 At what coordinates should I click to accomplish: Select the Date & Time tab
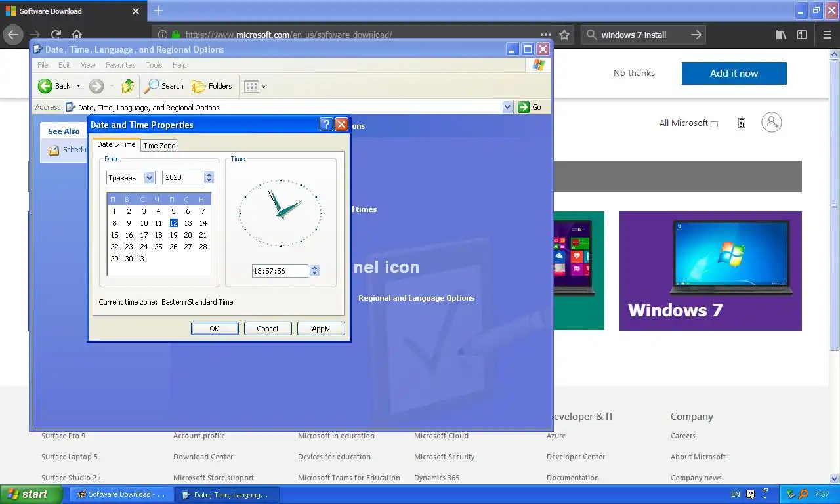[x=116, y=144]
